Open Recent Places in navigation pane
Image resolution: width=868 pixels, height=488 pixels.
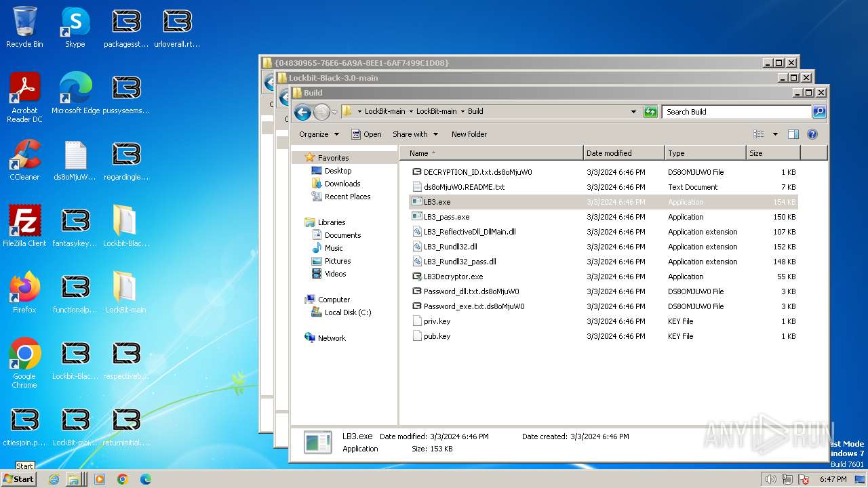click(x=347, y=197)
